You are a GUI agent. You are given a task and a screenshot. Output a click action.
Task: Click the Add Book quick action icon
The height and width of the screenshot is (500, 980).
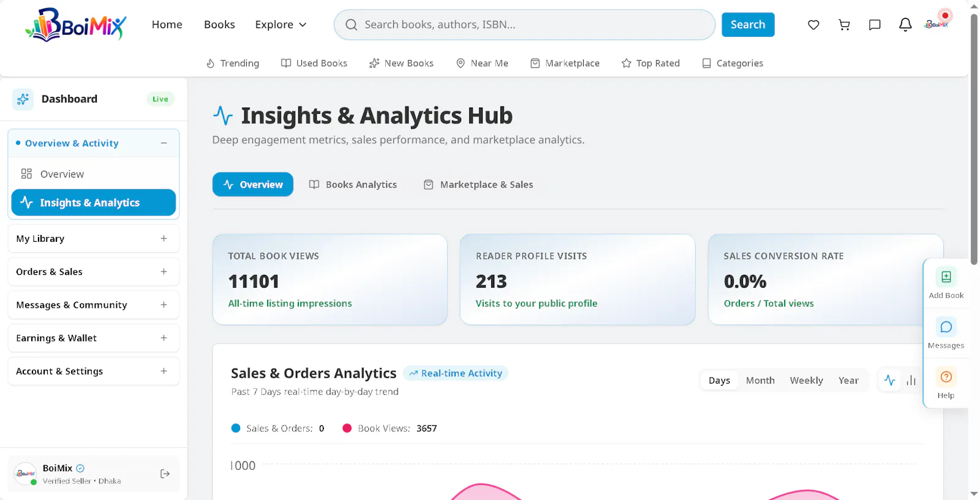[946, 277]
